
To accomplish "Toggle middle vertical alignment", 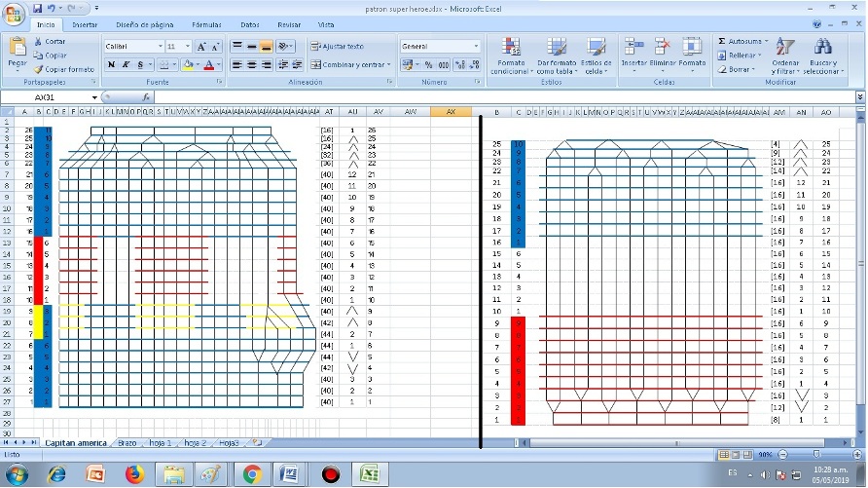I will (251, 47).
